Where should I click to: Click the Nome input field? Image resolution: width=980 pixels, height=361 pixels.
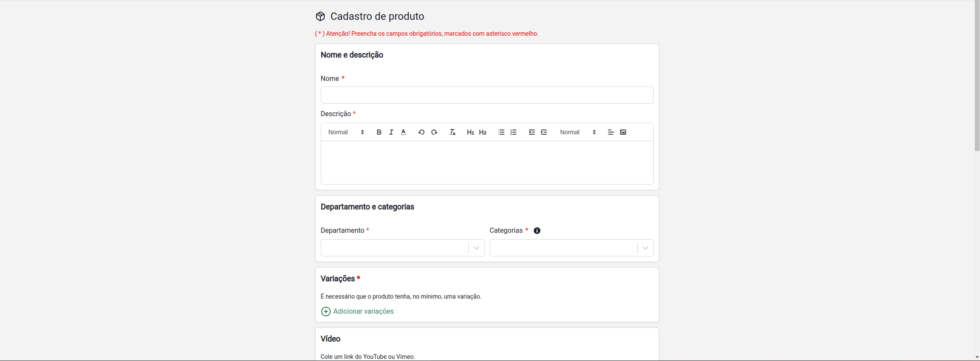pos(487,95)
